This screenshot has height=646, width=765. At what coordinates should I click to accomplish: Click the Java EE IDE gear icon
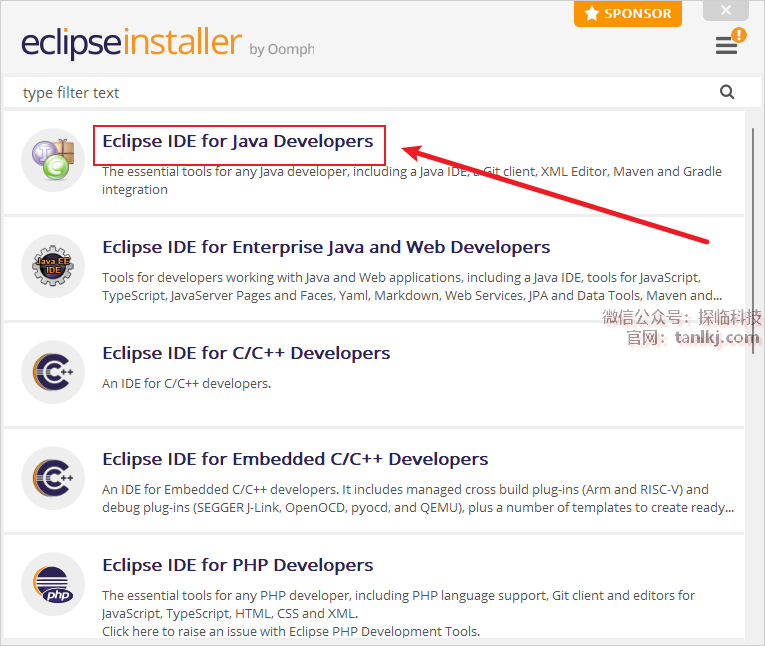pos(53,267)
